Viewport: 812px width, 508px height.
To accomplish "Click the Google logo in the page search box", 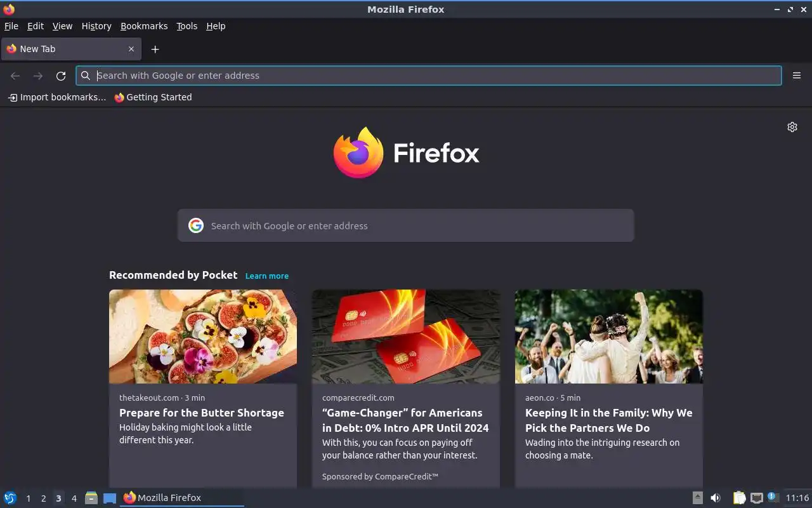I will (x=196, y=225).
